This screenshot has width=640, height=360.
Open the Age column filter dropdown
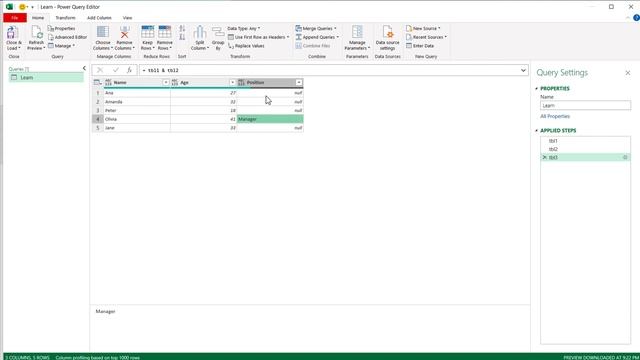pyautogui.click(x=232, y=82)
